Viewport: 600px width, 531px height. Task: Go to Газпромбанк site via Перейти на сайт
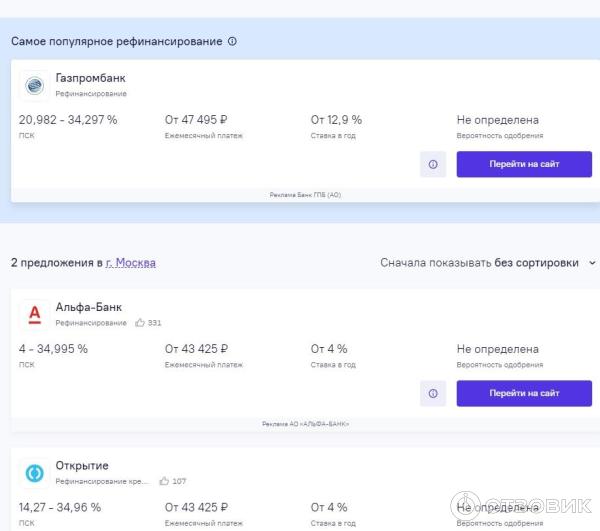(524, 164)
